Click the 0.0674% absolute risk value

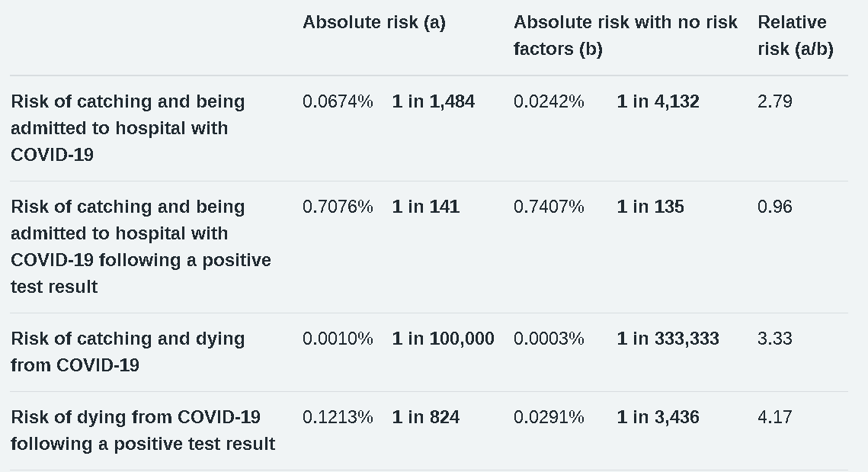[338, 101]
